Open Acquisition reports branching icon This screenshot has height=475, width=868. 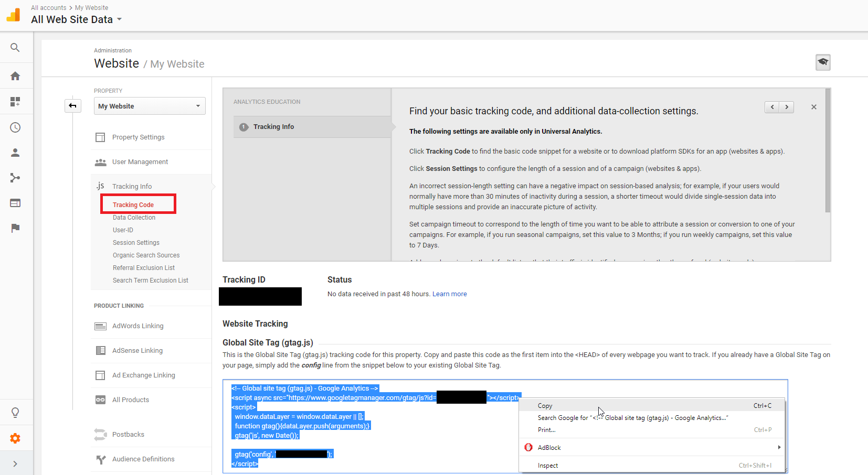click(x=15, y=178)
